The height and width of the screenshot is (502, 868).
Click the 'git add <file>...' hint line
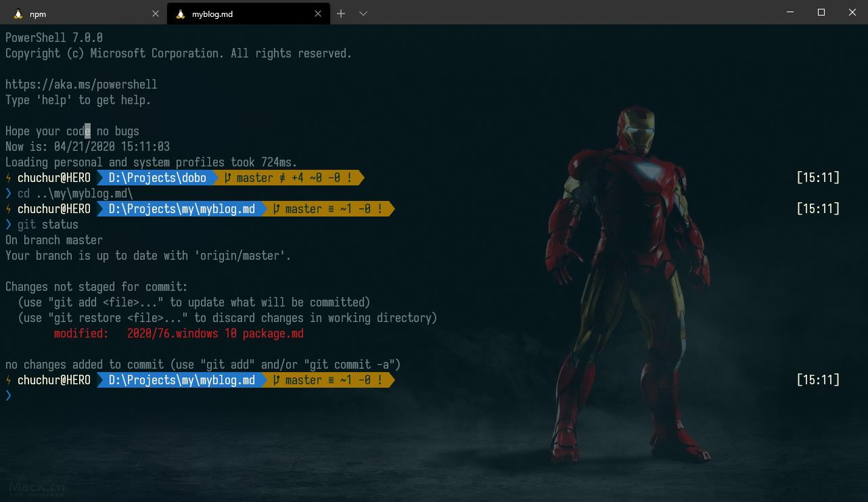click(194, 302)
